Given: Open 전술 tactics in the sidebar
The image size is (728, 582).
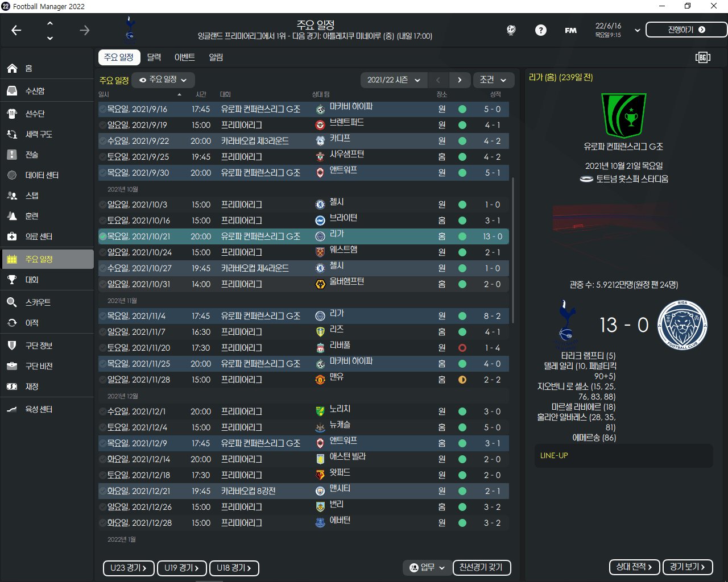Looking at the screenshot, I should (x=47, y=155).
